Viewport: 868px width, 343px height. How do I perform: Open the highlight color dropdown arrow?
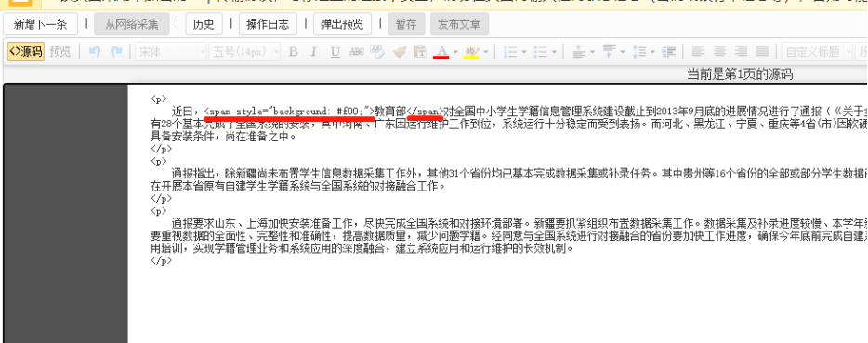tap(485, 52)
